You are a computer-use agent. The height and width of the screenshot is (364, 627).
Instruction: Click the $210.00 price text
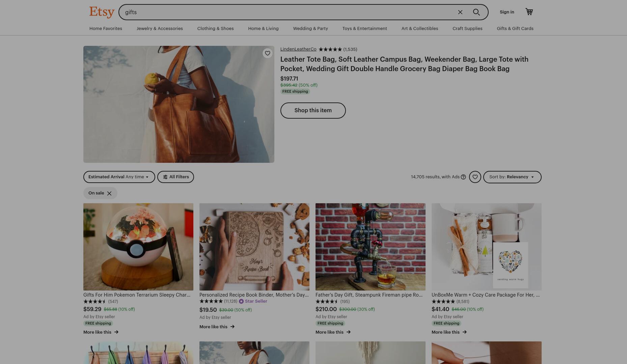click(326, 309)
